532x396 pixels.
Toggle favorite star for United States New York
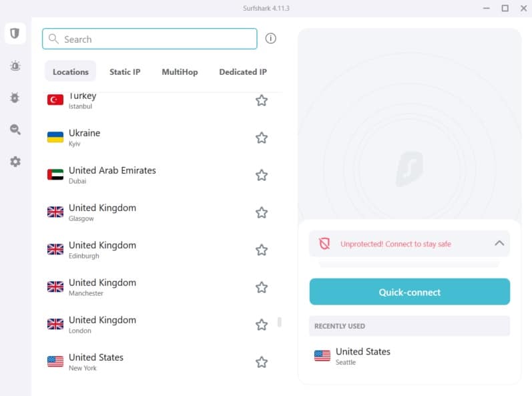[262, 362]
